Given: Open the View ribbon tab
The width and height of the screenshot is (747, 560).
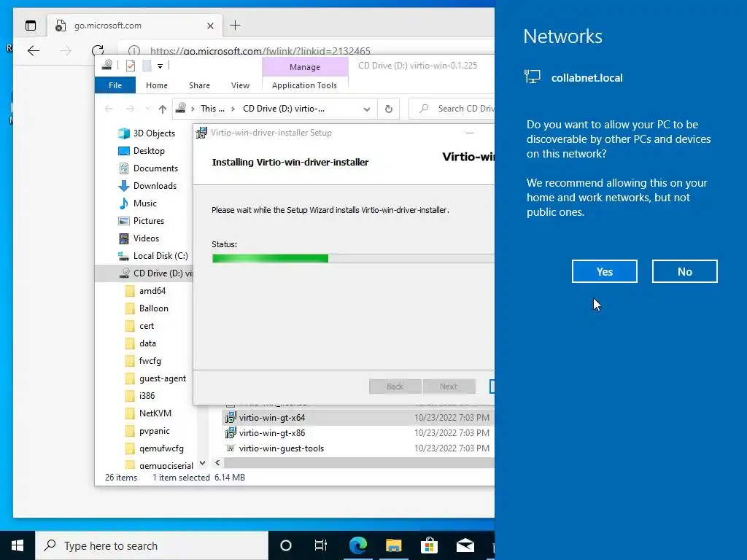Looking at the screenshot, I should tap(240, 85).
